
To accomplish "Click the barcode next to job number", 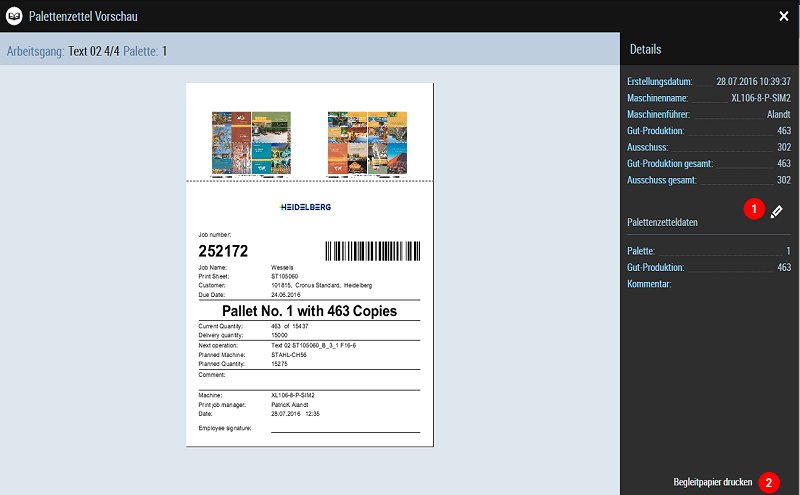I will click(372, 250).
